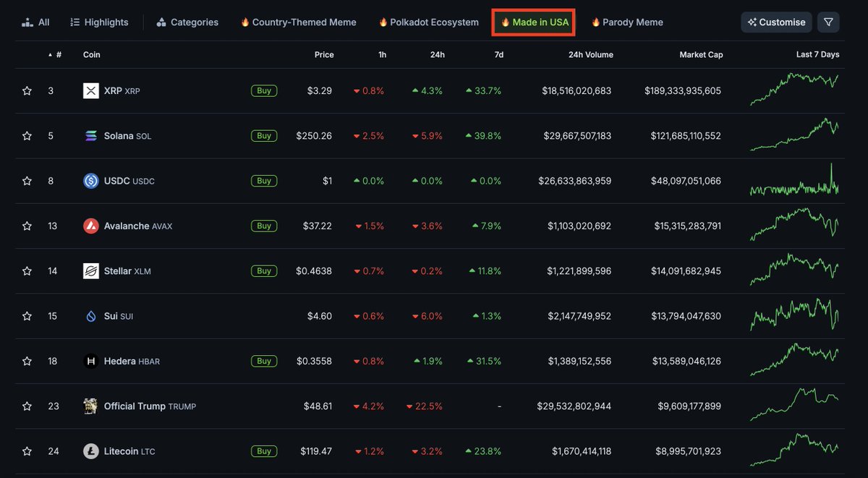The image size is (868, 478).
Task: Open the Solana SOL coin link
Action: point(127,136)
